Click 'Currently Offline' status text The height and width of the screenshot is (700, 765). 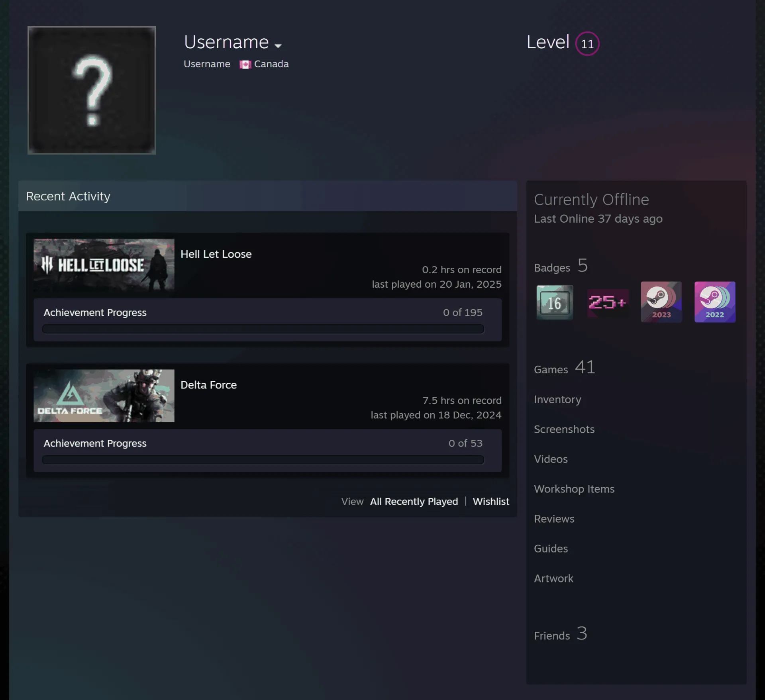coord(591,200)
